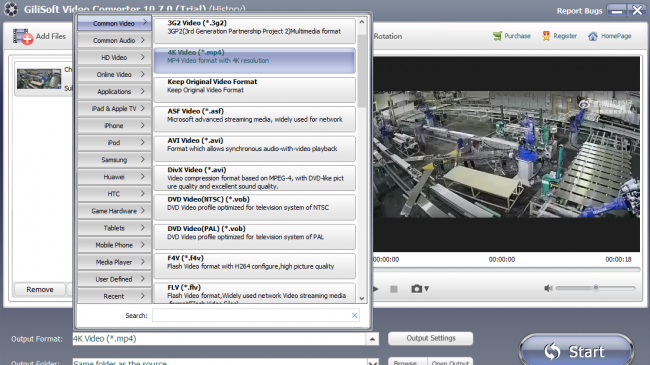Clear the search field with X icon

354,316
